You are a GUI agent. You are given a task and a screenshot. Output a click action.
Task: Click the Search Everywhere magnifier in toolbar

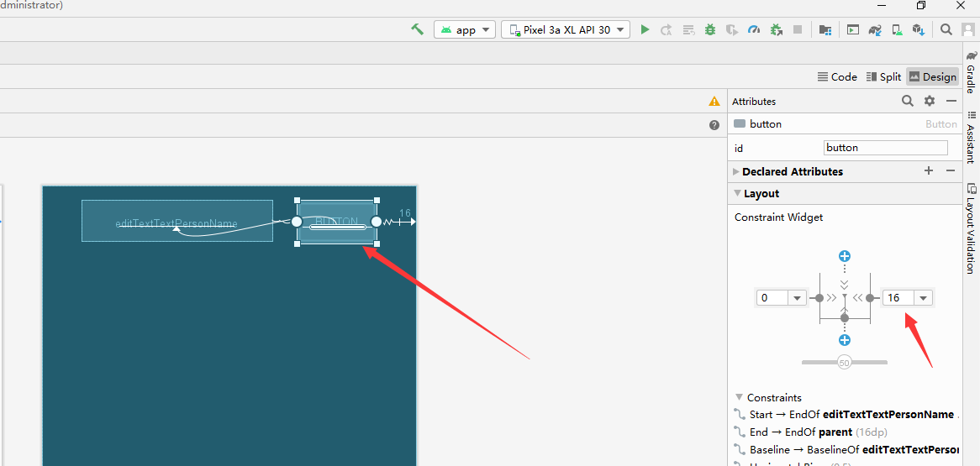tap(946, 29)
